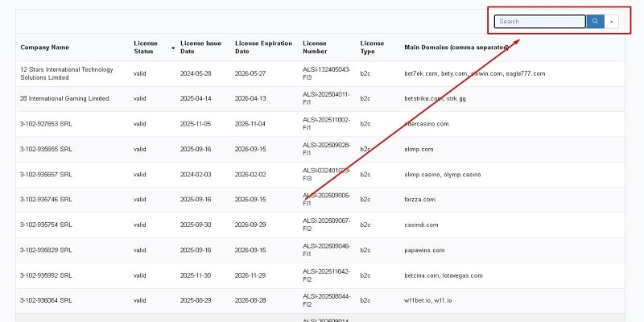Image resolution: width=644 pixels, height=322 pixels.
Task: Click the olimp.casino, olymp.casino domains cell
Action: tap(442, 175)
